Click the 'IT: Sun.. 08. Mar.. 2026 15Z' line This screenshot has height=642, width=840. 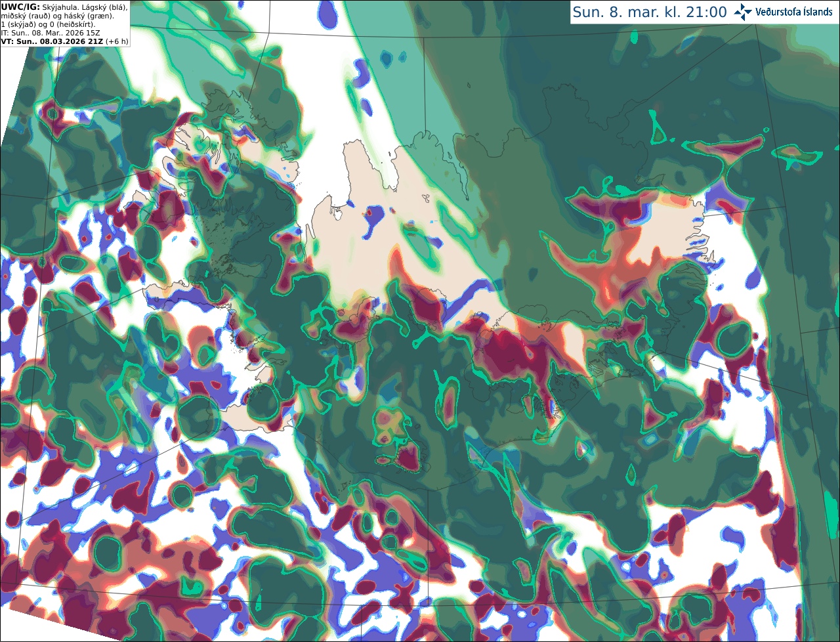point(51,33)
